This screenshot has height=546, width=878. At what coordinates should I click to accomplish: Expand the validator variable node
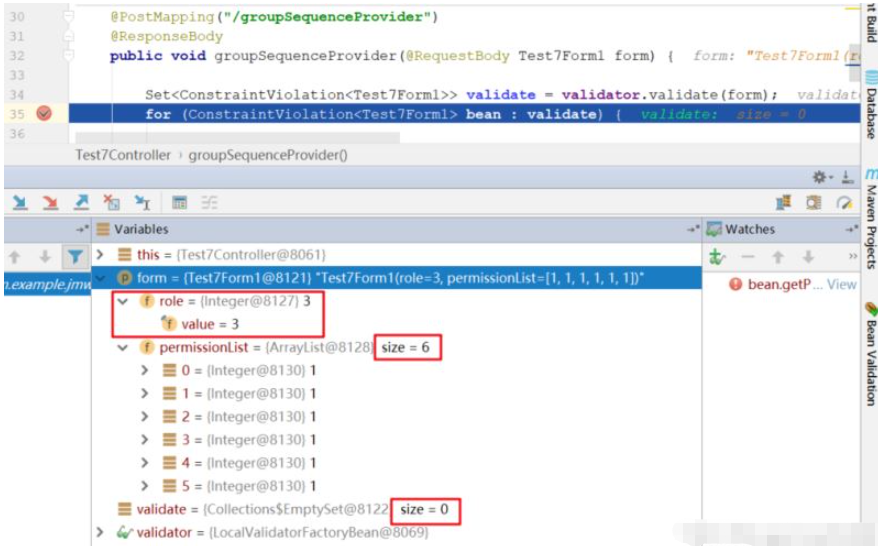click(x=100, y=532)
